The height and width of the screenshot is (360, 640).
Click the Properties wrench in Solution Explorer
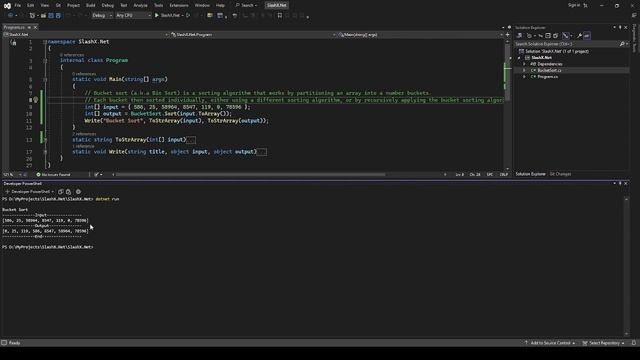click(579, 36)
